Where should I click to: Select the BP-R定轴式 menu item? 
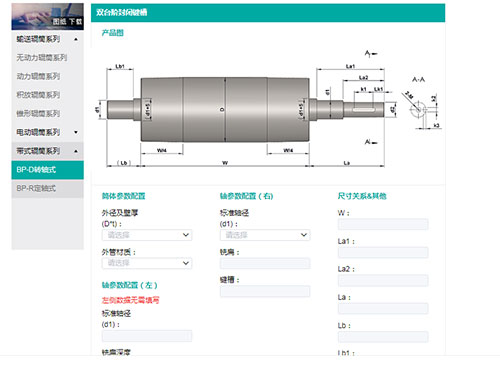click(48, 188)
